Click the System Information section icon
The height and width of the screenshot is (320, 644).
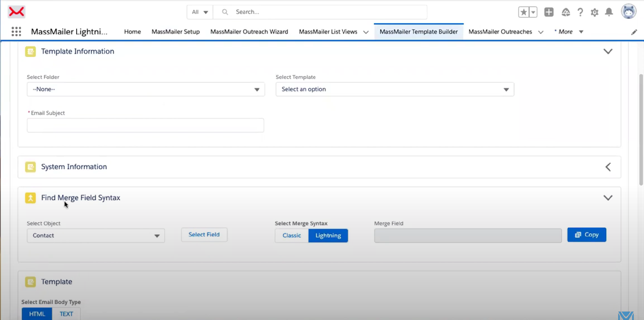point(30,167)
